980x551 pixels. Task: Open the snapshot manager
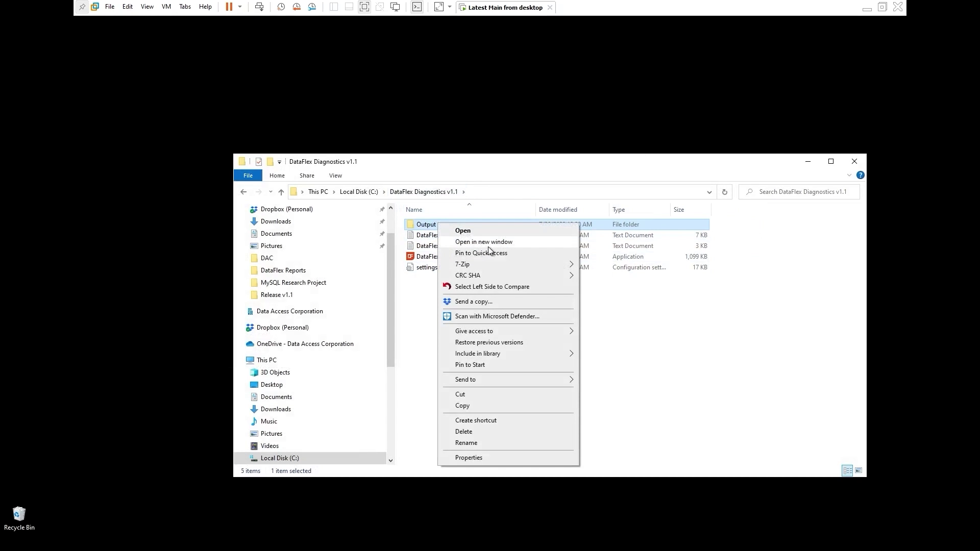[x=312, y=7]
